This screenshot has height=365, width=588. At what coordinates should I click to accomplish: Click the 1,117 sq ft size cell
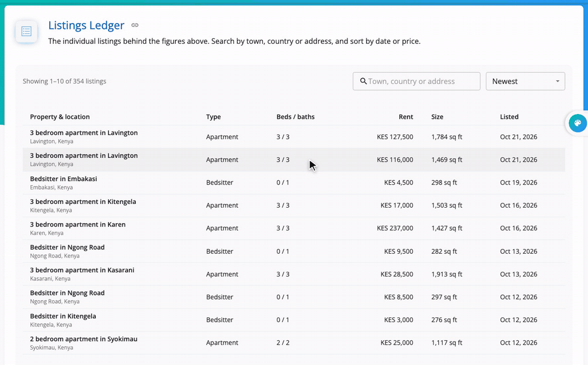pyautogui.click(x=447, y=343)
